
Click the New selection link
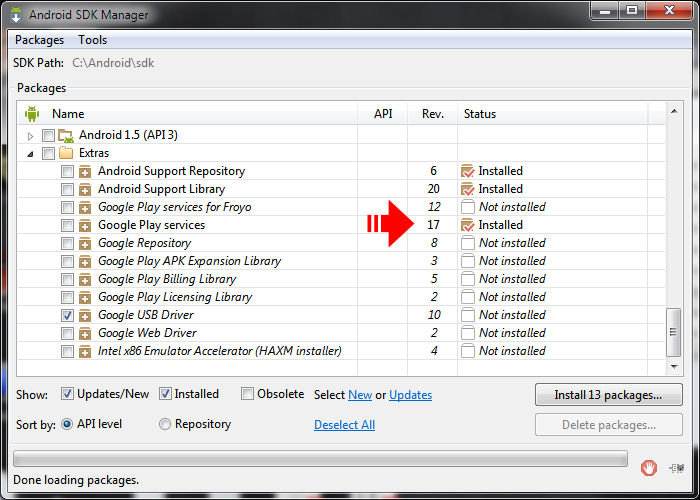coord(360,395)
